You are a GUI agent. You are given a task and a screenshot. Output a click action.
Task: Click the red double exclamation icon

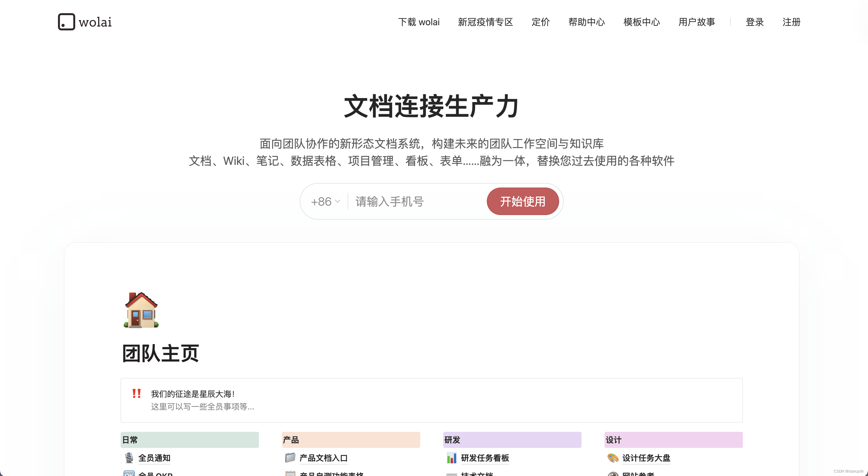(136, 393)
